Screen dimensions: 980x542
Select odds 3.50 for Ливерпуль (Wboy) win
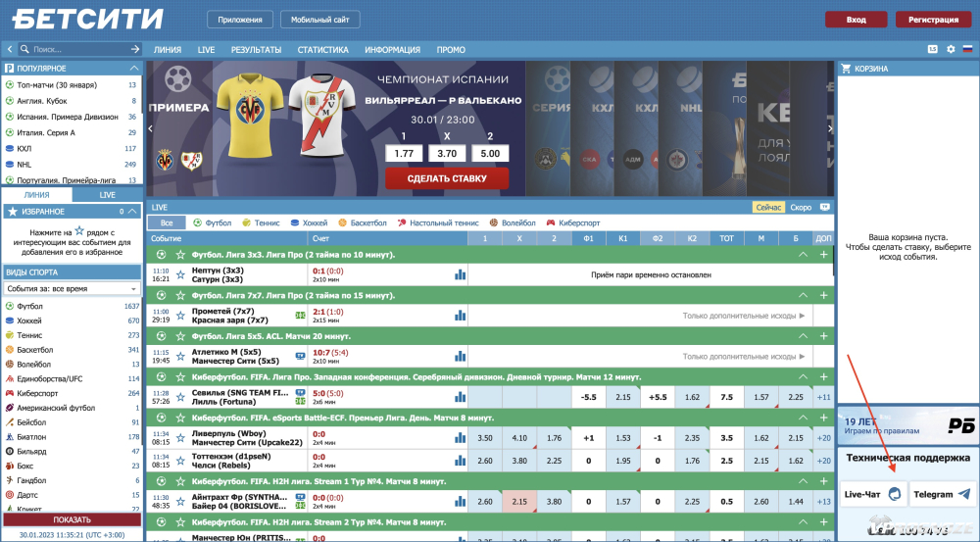point(485,437)
